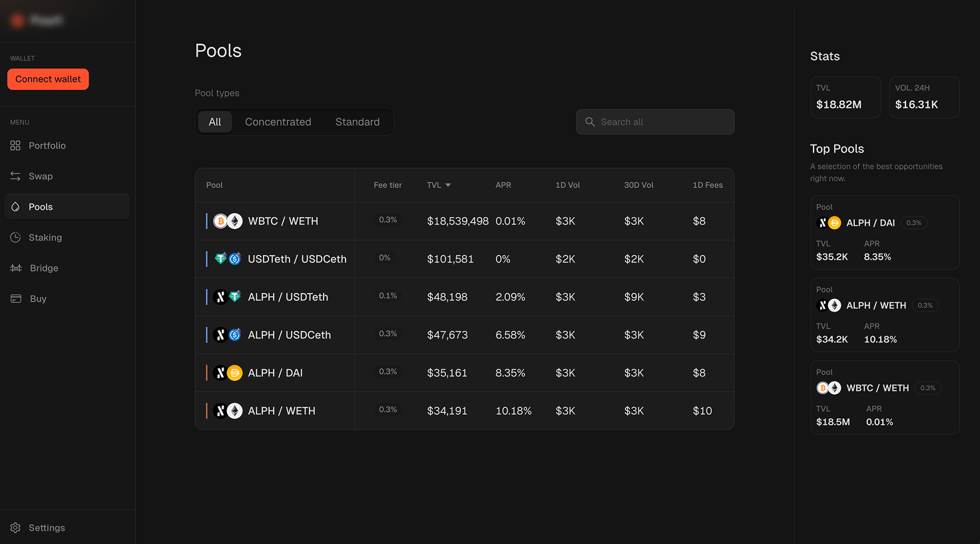Click the WBTC / WETH token pair icon in table
This screenshot has width=980, height=544.
(x=228, y=221)
